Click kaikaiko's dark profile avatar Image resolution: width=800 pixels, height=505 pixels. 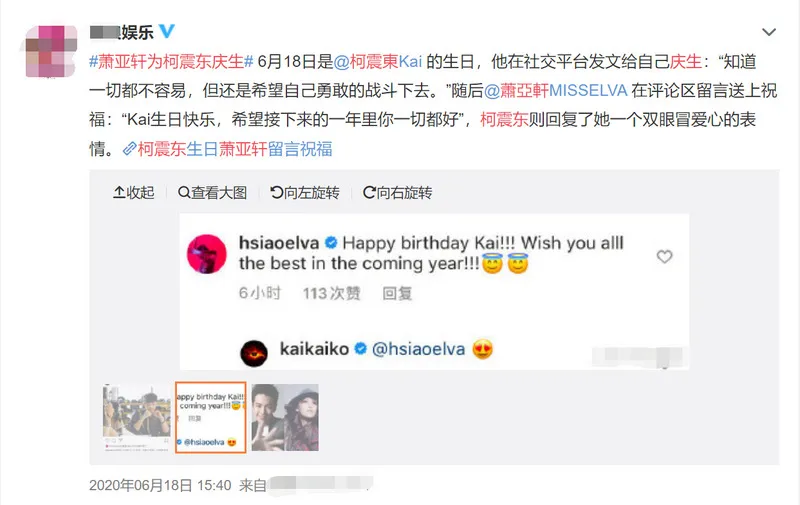click(254, 353)
